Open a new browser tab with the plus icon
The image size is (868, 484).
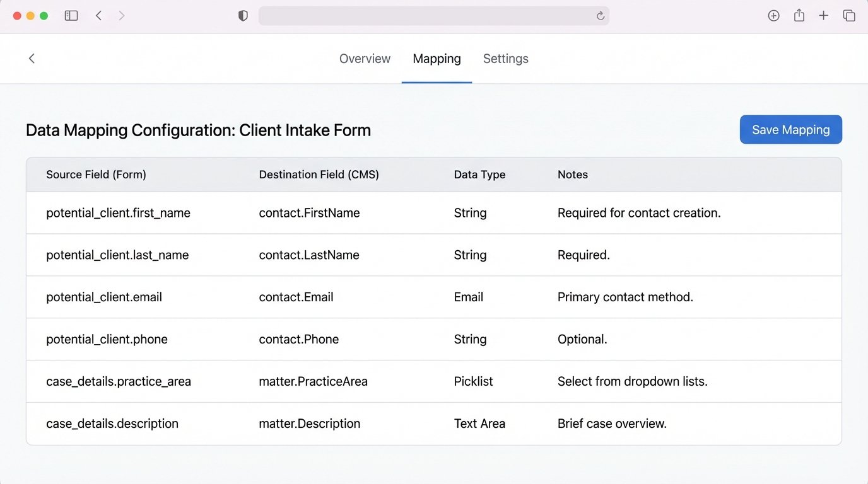pos(824,15)
